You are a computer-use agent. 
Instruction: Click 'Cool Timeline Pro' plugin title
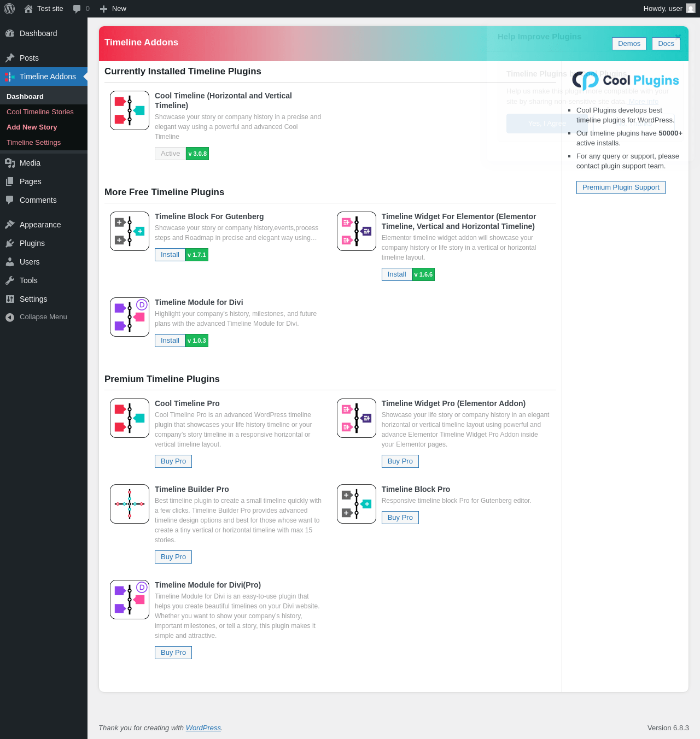click(187, 403)
